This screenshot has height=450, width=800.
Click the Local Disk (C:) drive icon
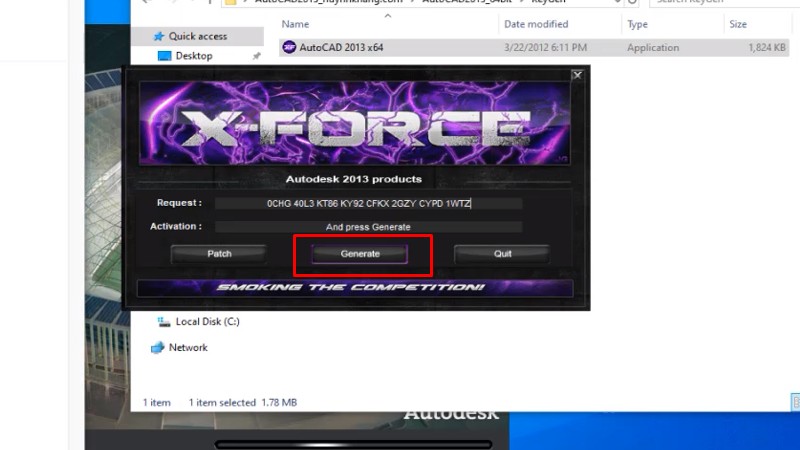click(x=163, y=322)
